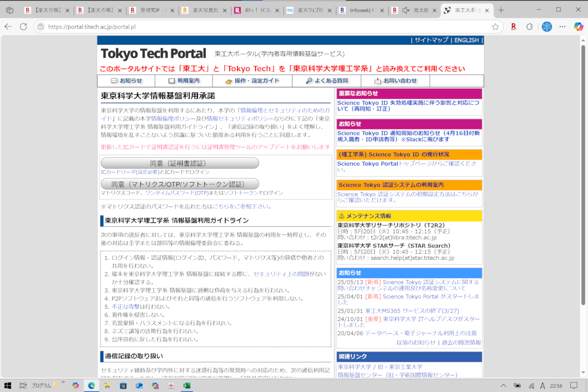This screenshot has width=588, height=392.
Task: Launch Copilot from the Edge toolbar
Action: (x=579, y=26)
